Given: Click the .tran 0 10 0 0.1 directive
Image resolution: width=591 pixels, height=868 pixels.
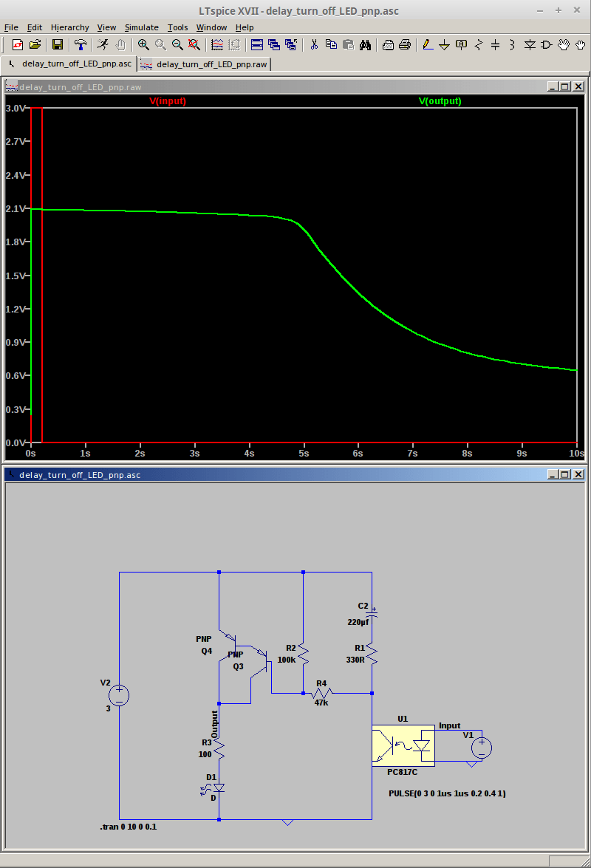Looking at the screenshot, I should pyautogui.click(x=129, y=827).
